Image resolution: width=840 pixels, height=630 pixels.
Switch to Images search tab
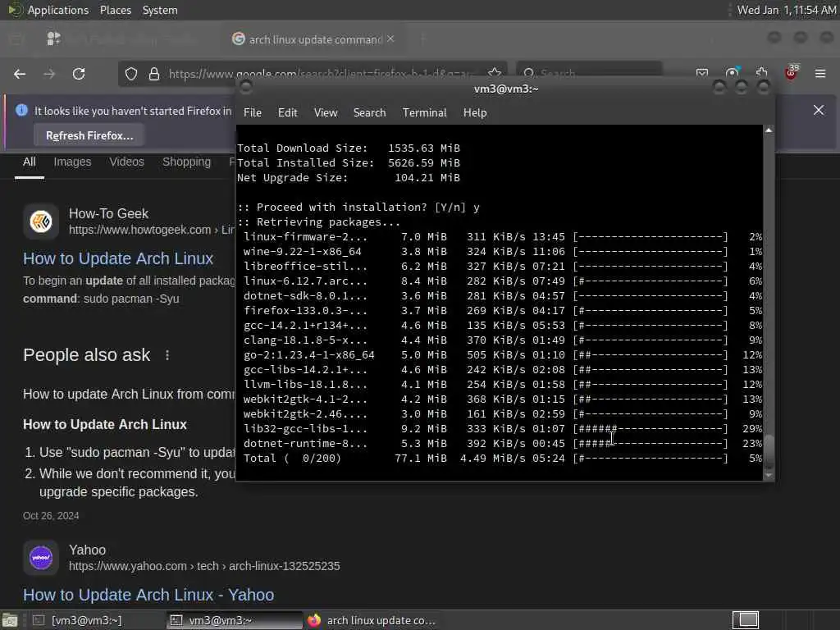pyautogui.click(x=72, y=162)
